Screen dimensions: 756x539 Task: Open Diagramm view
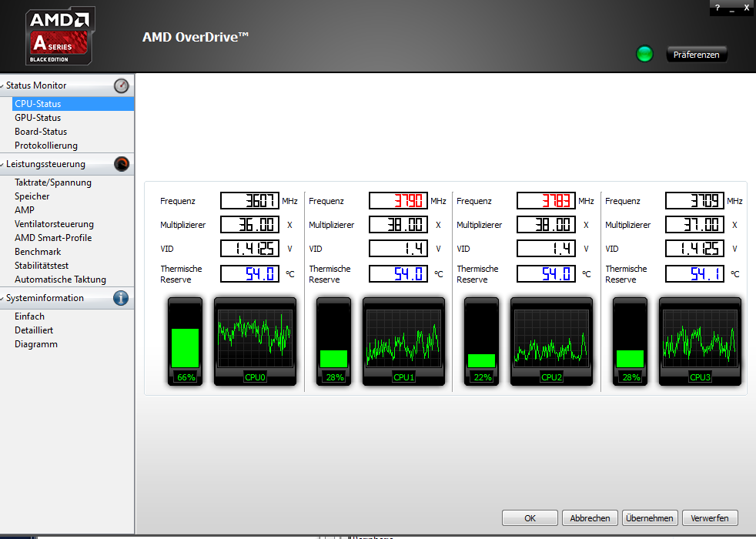(36, 344)
